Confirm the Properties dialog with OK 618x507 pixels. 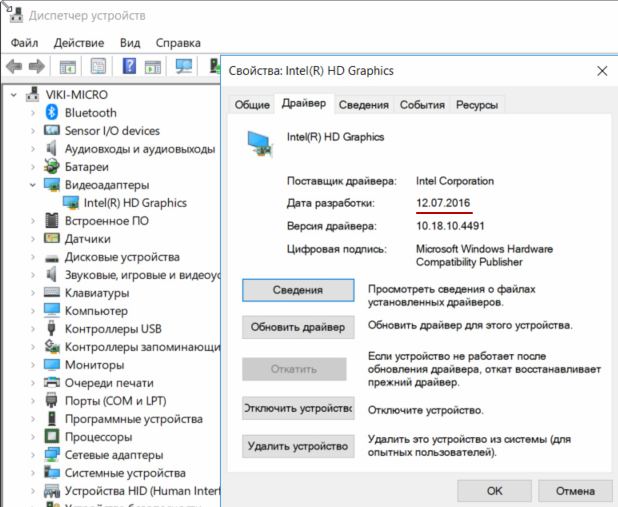coord(494,491)
